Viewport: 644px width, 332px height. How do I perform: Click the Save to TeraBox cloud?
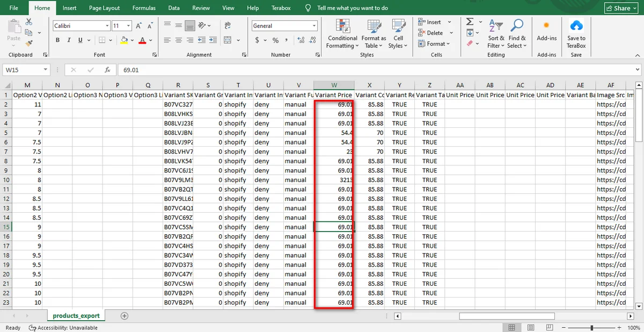576,25
